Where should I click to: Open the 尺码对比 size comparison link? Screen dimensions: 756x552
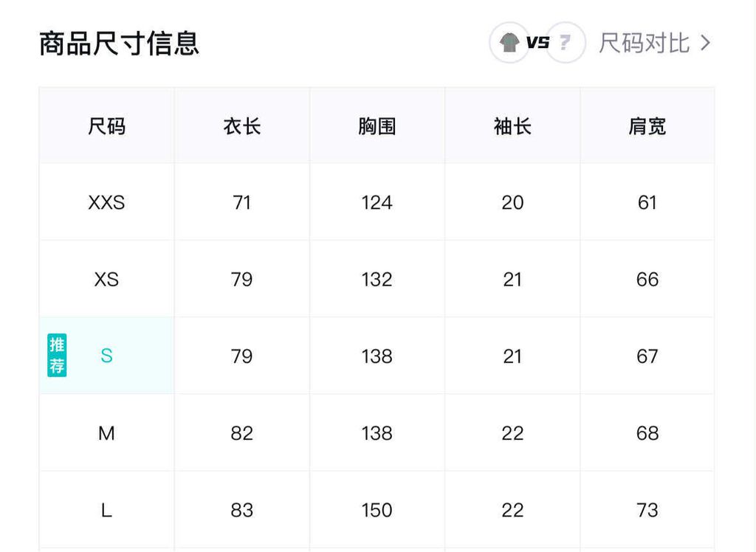644,43
